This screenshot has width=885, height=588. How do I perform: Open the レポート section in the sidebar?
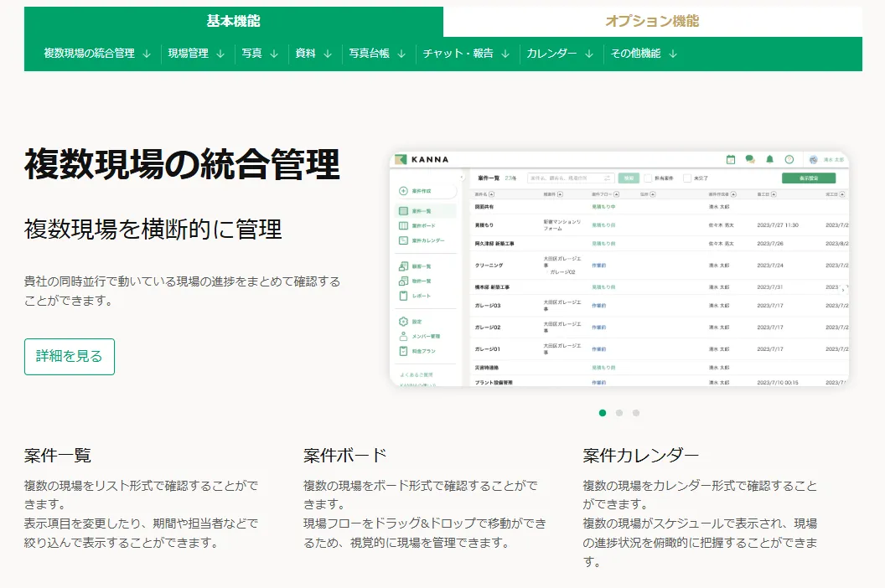coord(422,296)
